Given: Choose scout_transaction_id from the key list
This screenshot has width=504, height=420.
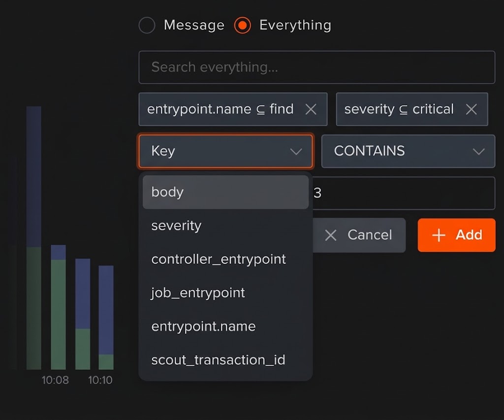Looking at the screenshot, I should [x=225, y=360].
